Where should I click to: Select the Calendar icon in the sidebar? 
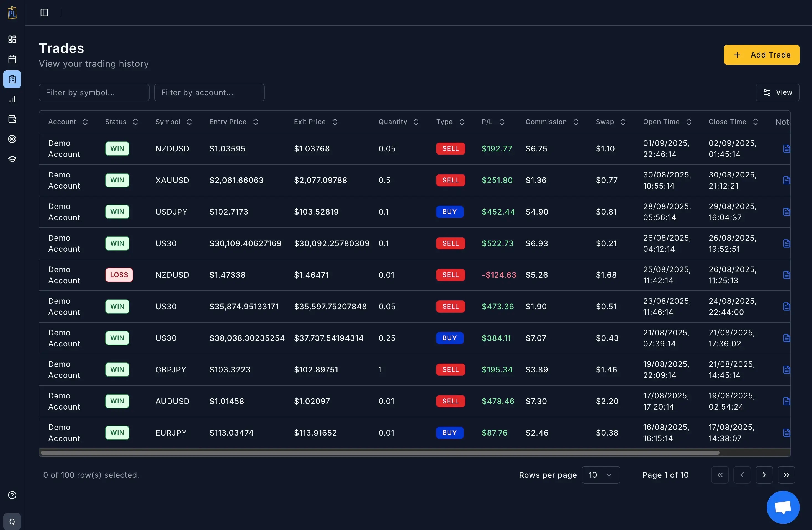pyautogui.click(x=12, y=59)
